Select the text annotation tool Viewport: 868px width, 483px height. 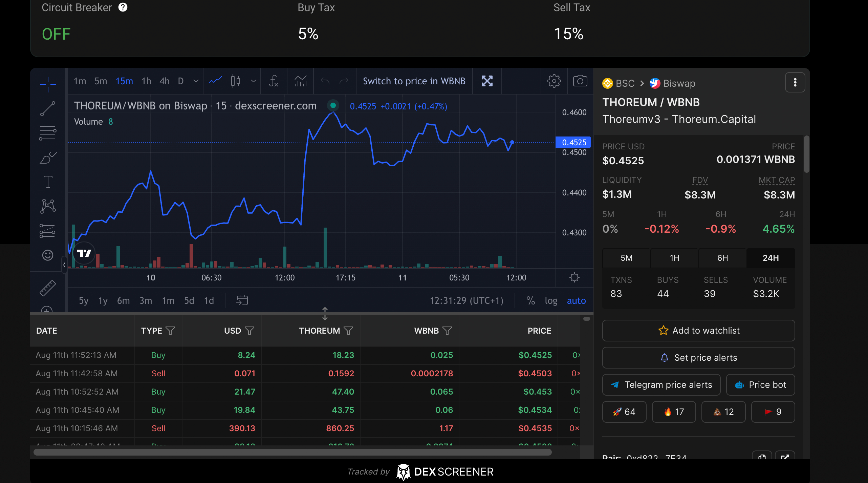pyautogui.click(x=48, y=182)
